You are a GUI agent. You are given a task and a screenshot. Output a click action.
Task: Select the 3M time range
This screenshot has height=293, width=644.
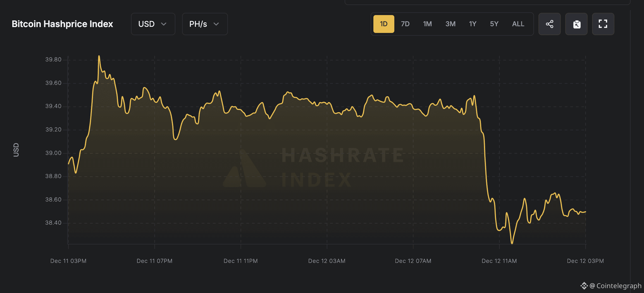(450, 24)
